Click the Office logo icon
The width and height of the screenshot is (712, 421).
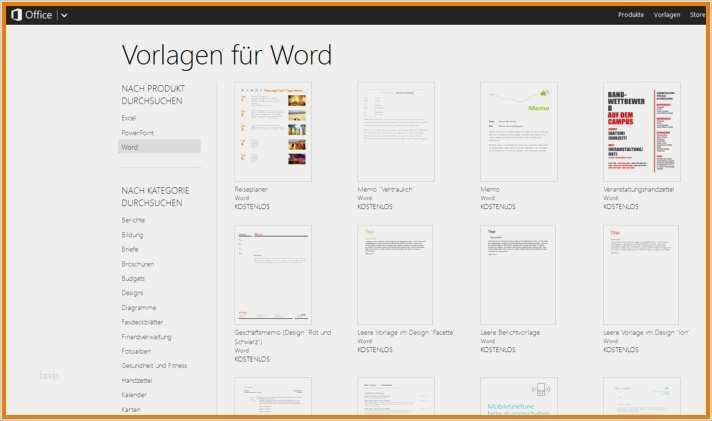tap(16, 15)
